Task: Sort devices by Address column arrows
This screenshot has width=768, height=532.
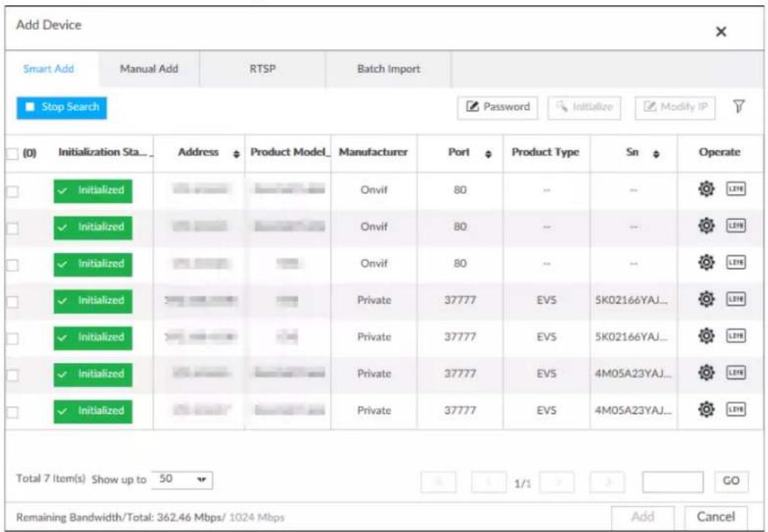Action: (236, 154)
